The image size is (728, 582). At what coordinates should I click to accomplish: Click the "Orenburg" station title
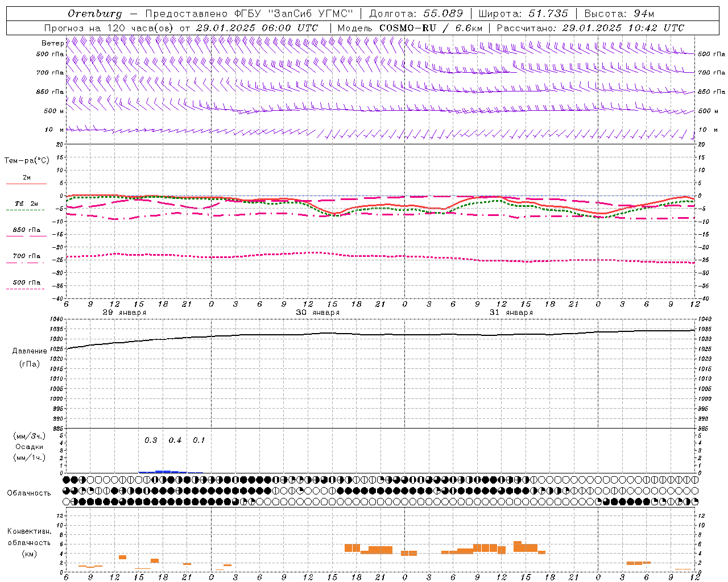(x=95, y=13)
